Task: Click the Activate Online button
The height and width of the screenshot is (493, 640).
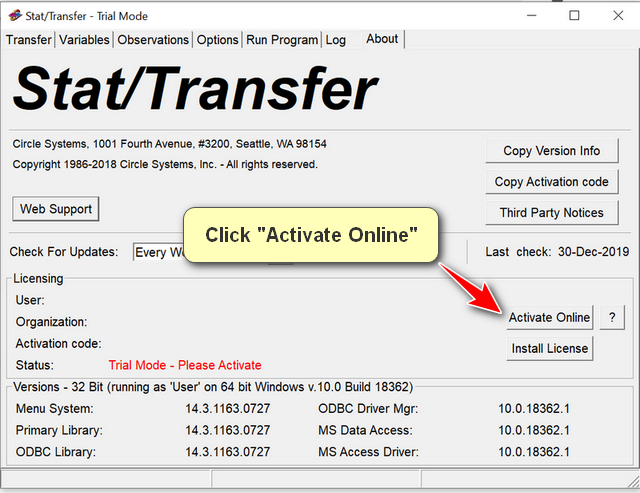Action: pyautogui.click(x=549, y=317)
